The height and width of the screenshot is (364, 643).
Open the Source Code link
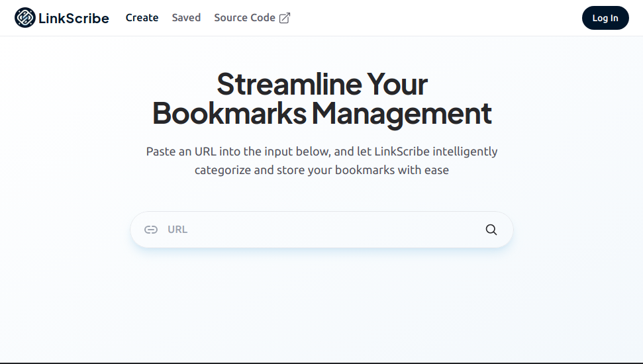pos(252,18)
